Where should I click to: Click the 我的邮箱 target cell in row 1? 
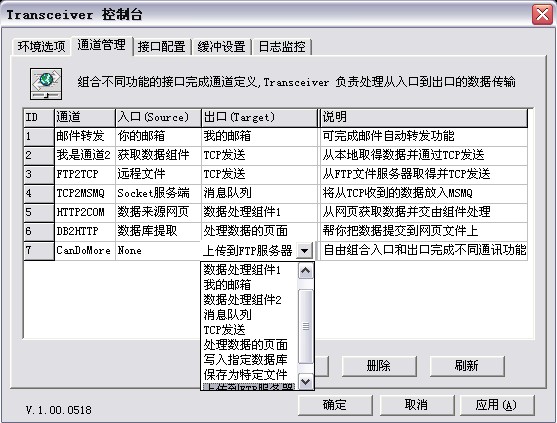pos(259,137)
